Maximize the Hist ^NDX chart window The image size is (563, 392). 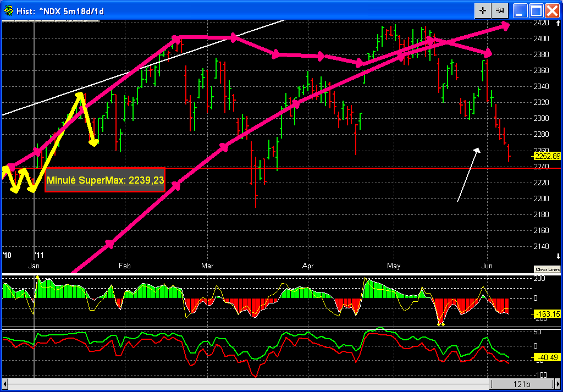click(536, 11)
